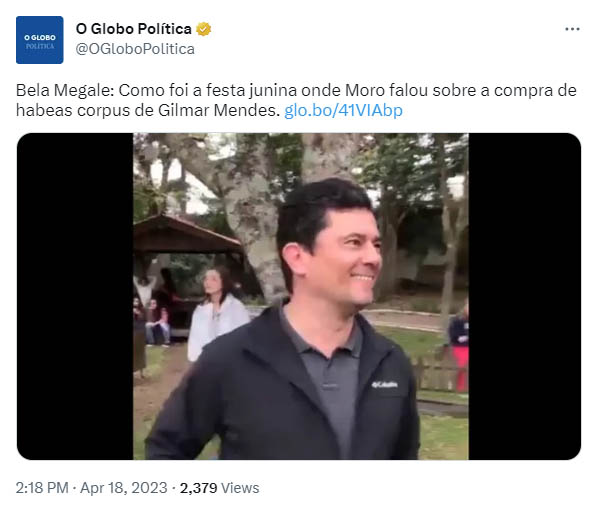Play the embedded video of the smiling man

pyautogui.click(x=301, y=296)
